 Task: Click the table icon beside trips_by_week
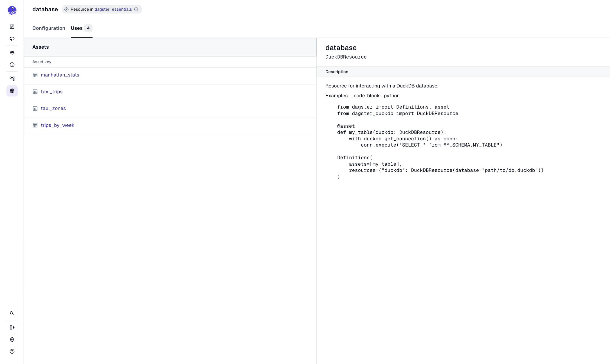coord(35,125)
